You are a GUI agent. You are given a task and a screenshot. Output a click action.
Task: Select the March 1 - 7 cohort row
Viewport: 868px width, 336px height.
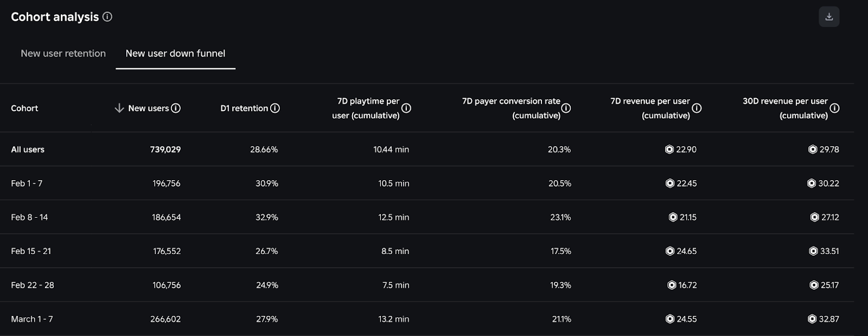point(32,319)
